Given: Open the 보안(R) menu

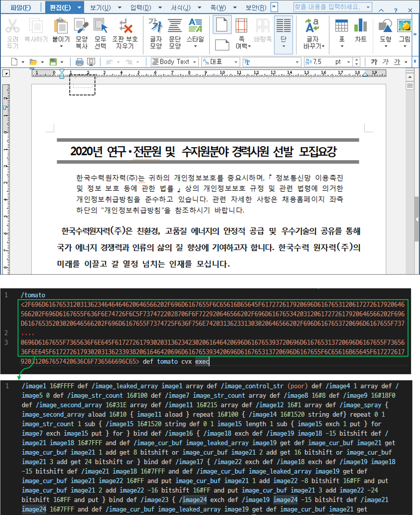Looking at the screenshot, I should 256,7.
